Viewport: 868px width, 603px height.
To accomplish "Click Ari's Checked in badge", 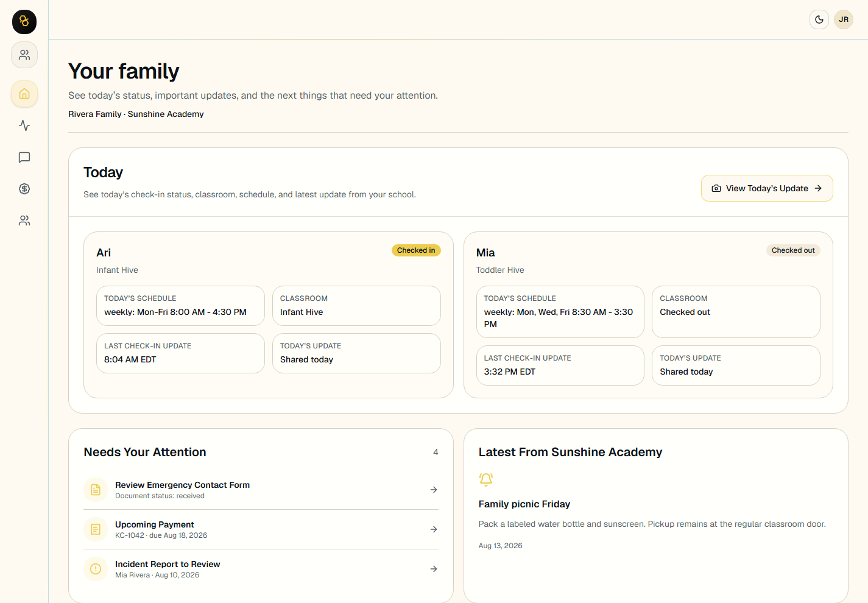I will 416,250.
